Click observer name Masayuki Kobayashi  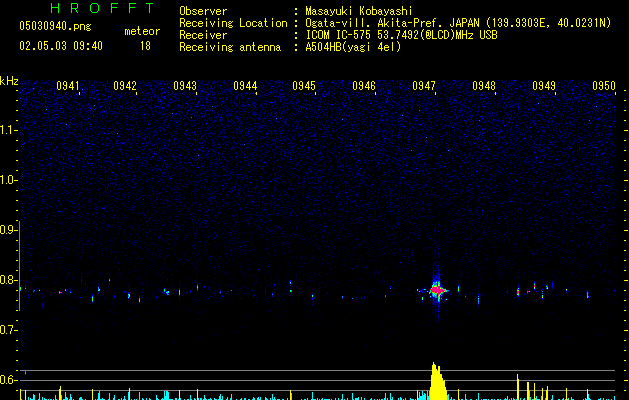click(359, 11)
